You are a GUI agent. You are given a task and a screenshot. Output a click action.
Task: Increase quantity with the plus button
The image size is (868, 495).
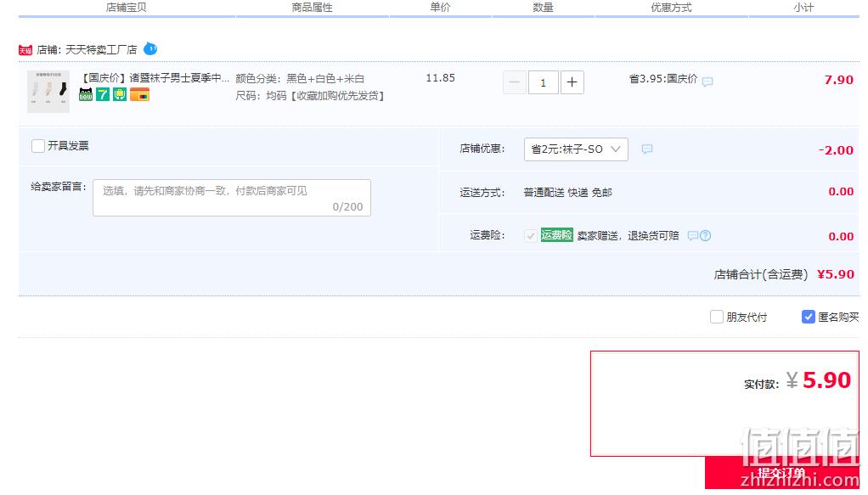tap(572, 82)
